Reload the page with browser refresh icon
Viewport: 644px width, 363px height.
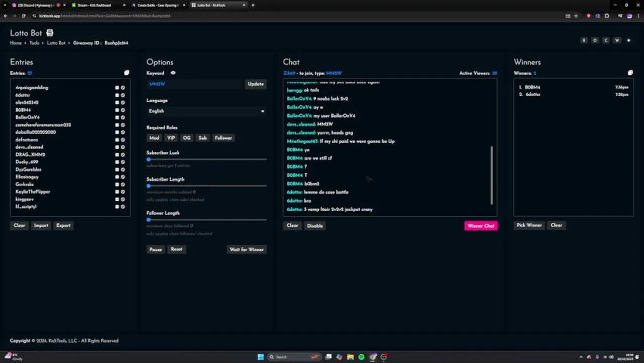point(23,16)
